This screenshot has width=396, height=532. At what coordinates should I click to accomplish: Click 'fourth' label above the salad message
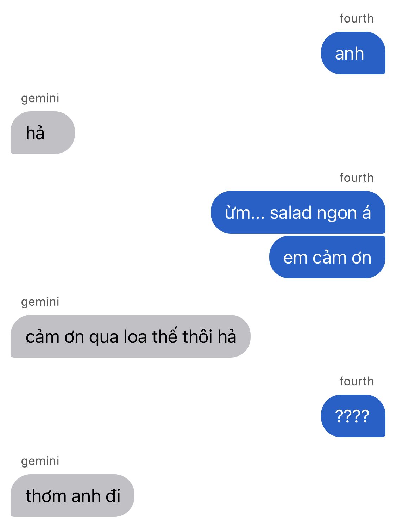click(357, 178)
